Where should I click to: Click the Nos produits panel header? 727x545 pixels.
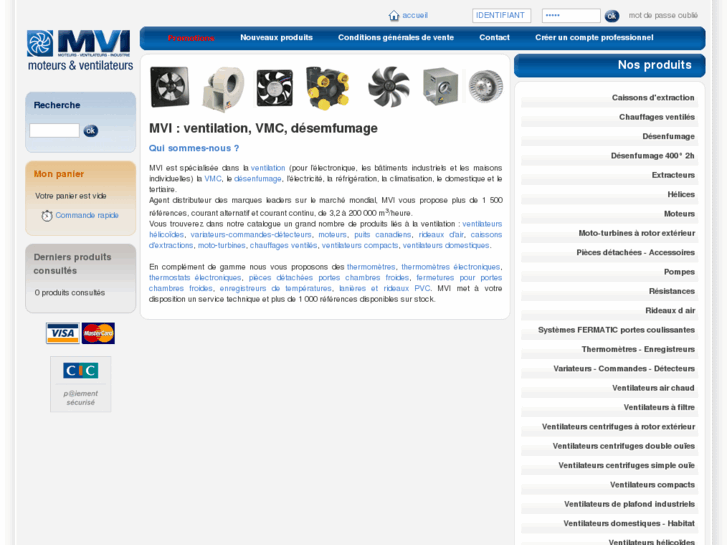[609, 65]
